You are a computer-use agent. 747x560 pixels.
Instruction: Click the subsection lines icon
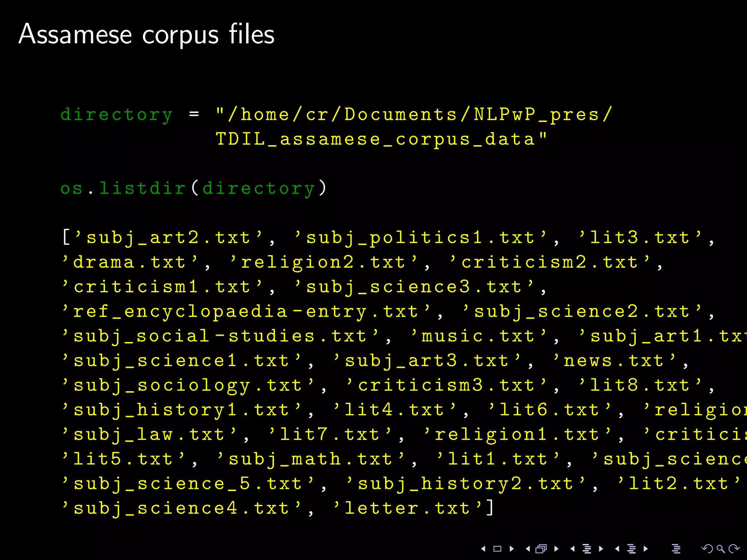click(x=587, y=549)
